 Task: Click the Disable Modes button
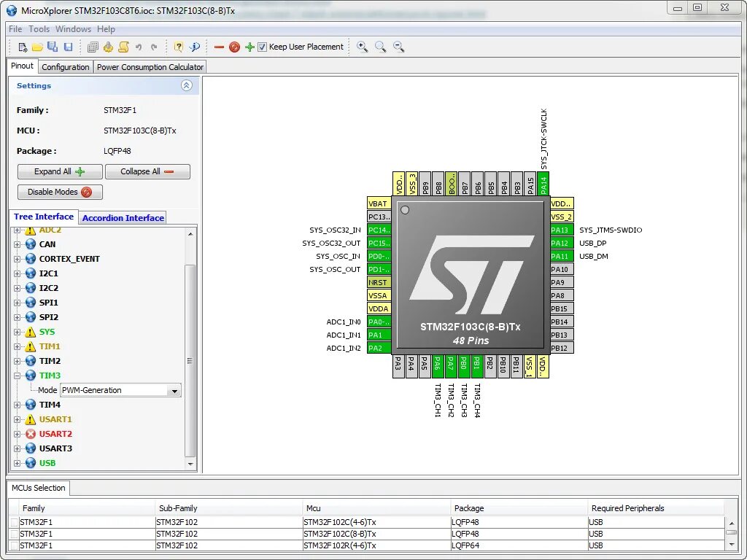60,192
